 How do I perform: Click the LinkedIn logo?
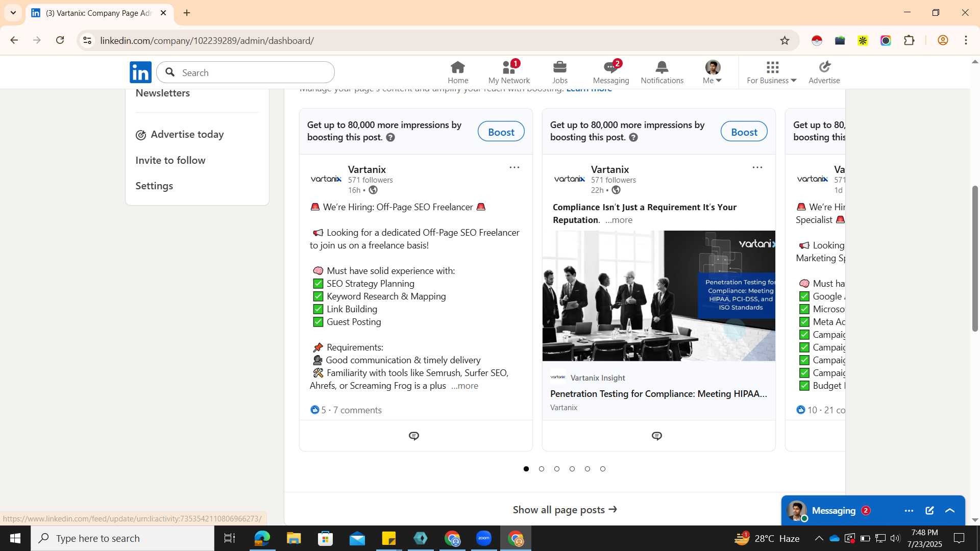click(140, 72)
